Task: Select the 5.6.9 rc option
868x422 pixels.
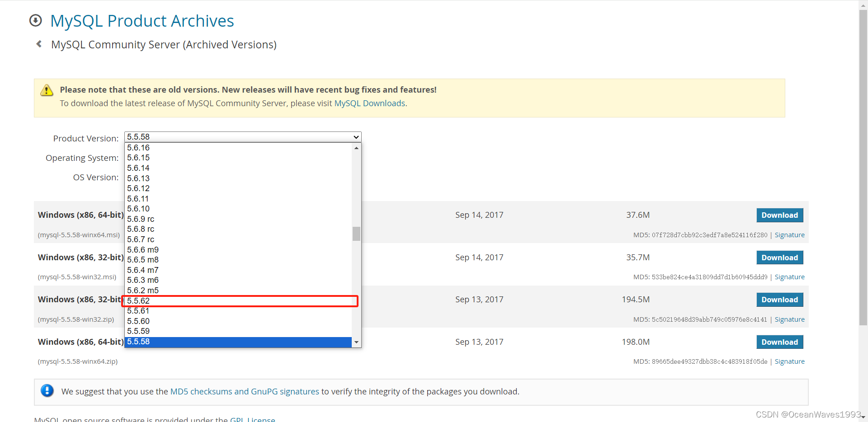Action: pos(238,219)
